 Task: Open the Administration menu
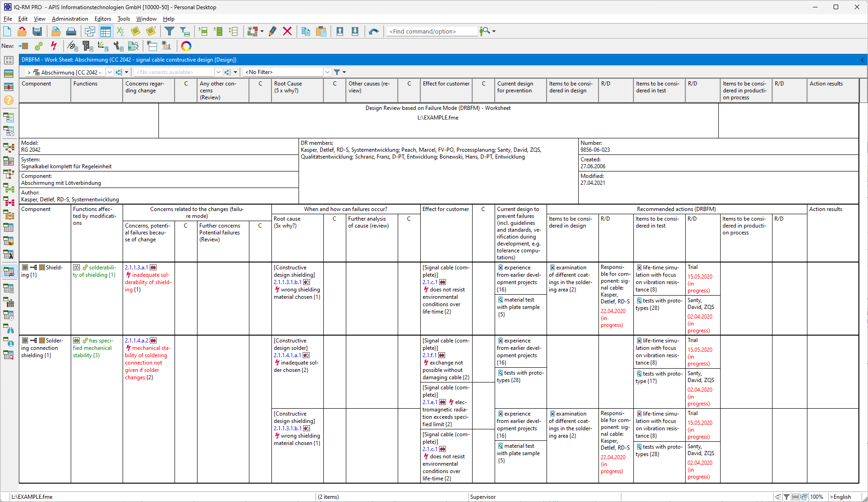click(70, 19)
